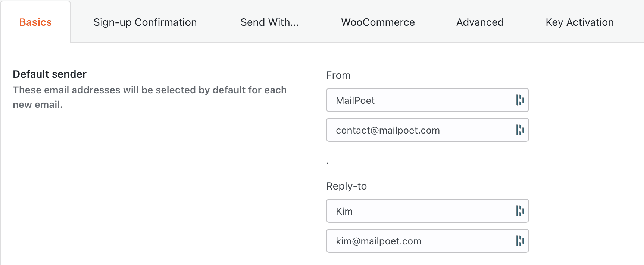Click into the kim@mailpoet.com address field

pos(418,241)
